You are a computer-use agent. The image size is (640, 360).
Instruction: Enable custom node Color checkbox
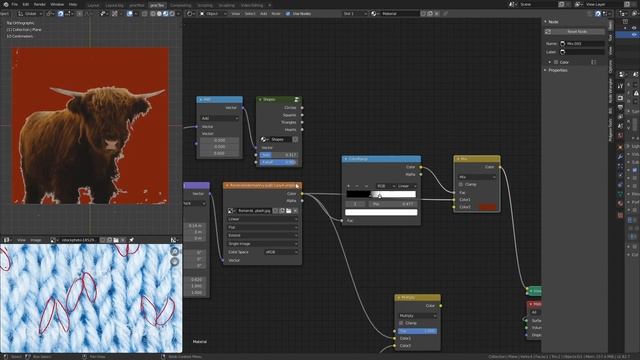click(556, 62)
